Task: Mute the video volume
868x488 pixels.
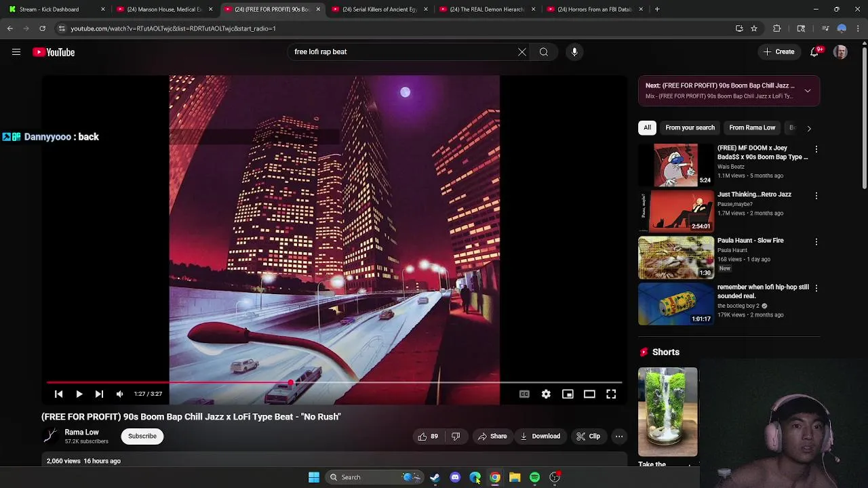Action: (x=119, y=394)
